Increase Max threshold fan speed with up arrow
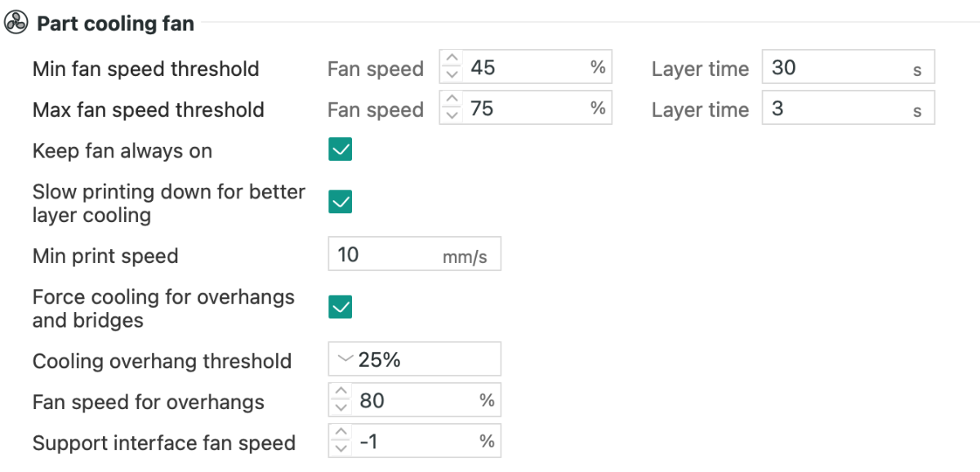This screenshot has height=472, width=980. tap(451, 100)
